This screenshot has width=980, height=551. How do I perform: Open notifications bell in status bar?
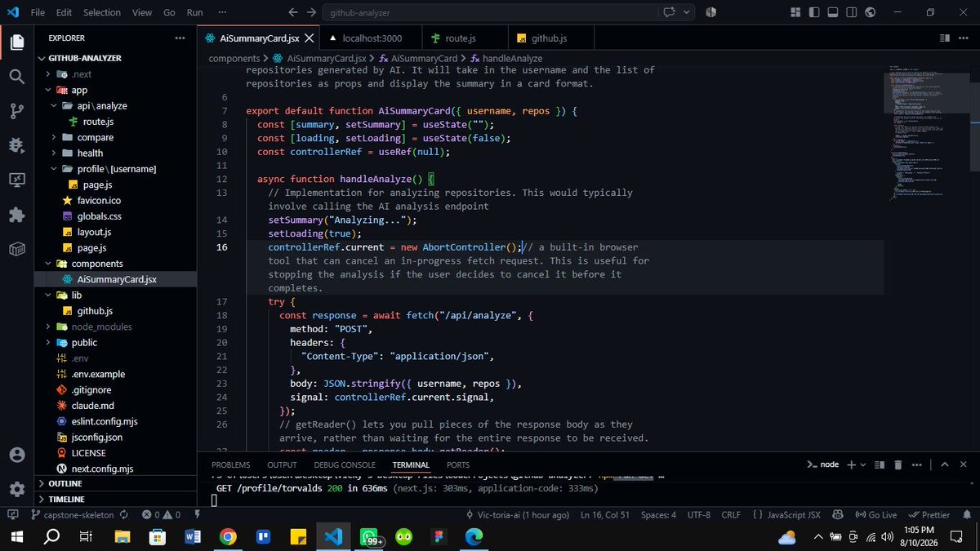(966, 515)
